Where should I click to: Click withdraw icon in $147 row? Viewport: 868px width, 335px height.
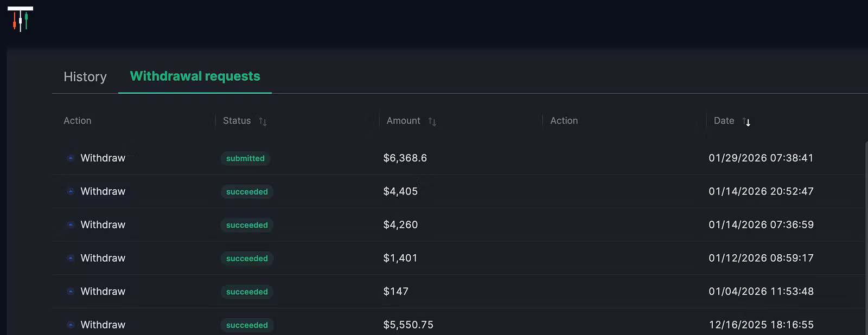(71, 292)
